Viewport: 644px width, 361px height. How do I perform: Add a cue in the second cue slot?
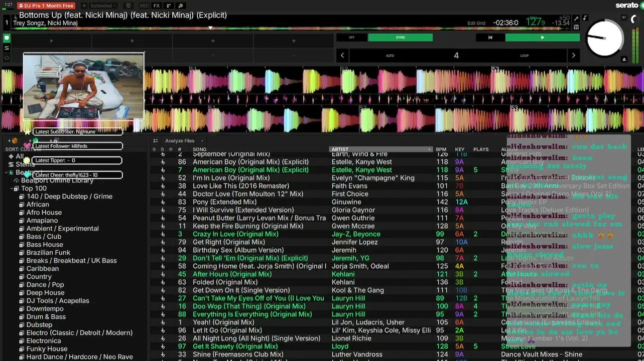[x=132, y=41]
